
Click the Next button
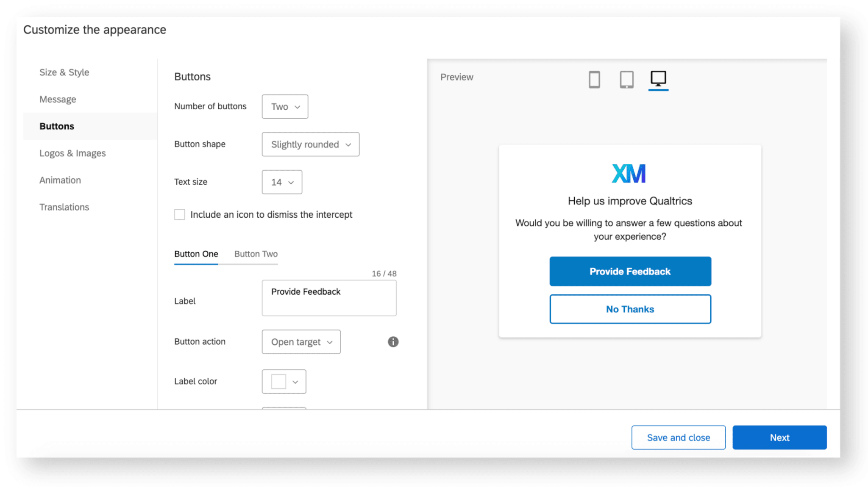tap(779, 437)
